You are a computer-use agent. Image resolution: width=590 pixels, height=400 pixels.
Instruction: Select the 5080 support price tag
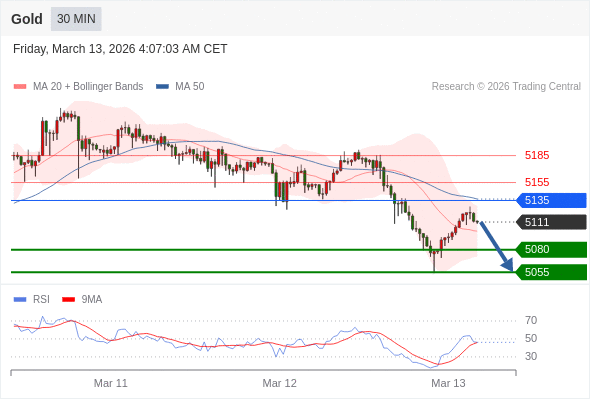coord(551,249)
